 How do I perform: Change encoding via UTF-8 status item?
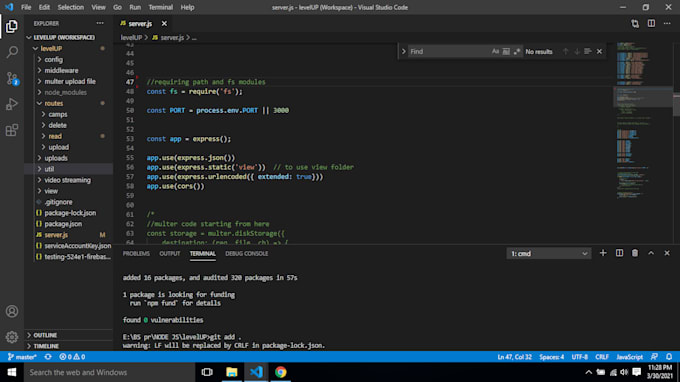tap(579, 357)
